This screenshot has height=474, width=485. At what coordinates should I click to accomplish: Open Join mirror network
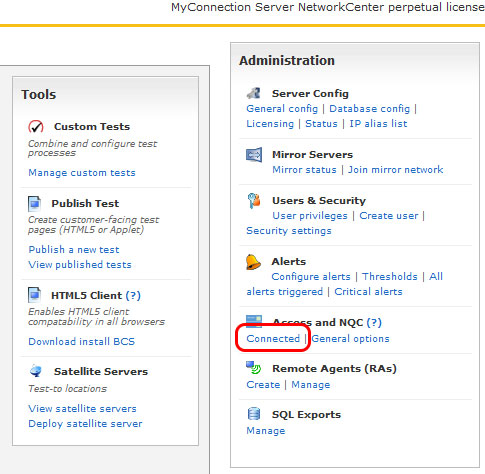click(396, 170)
